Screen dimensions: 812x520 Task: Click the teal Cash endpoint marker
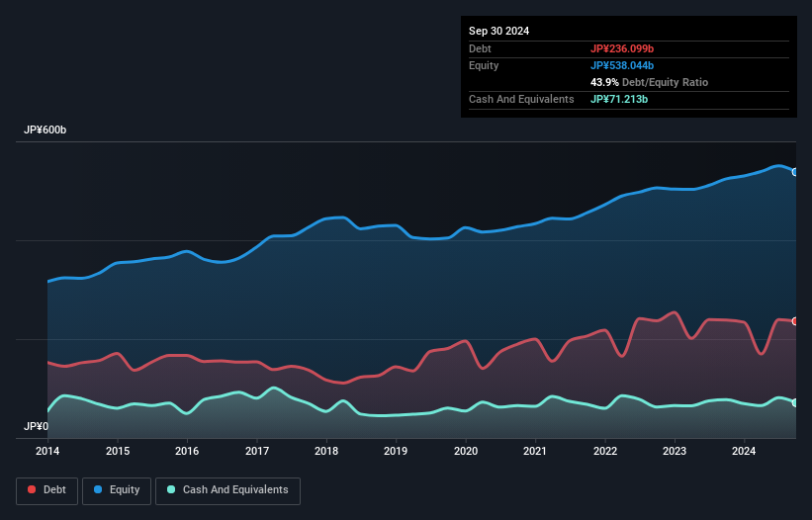pyautogui.click(x=795, y=402)
